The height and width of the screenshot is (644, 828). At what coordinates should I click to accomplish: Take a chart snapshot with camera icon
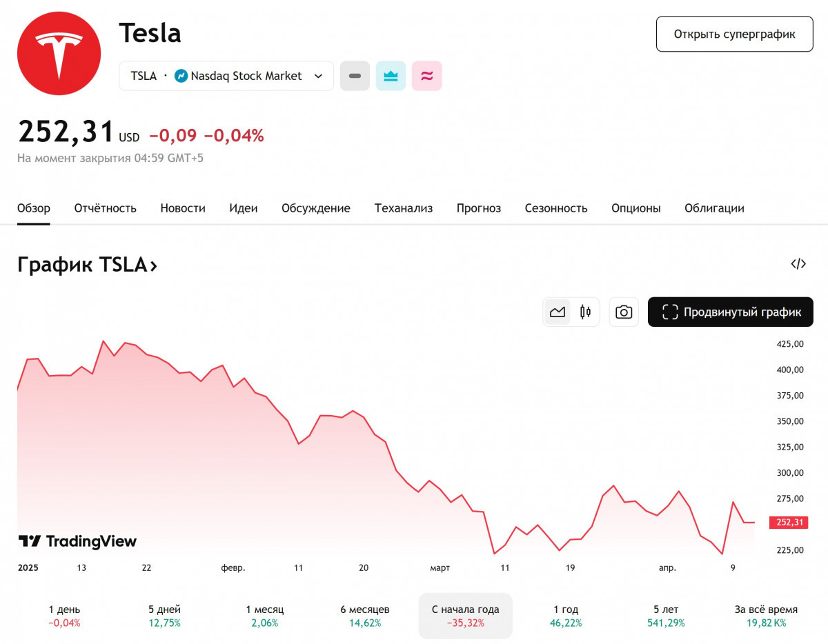624,312
